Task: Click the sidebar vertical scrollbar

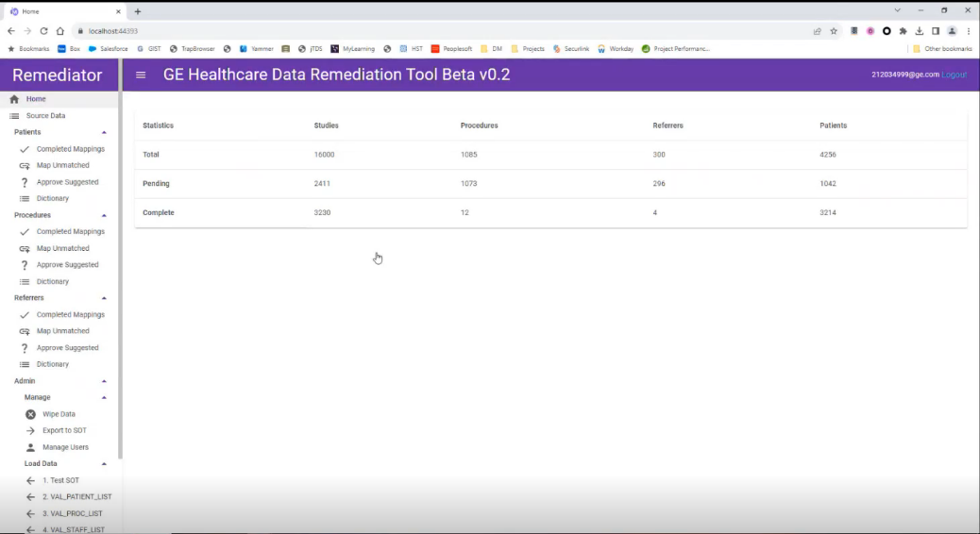Action: click(x=120, y=259)
